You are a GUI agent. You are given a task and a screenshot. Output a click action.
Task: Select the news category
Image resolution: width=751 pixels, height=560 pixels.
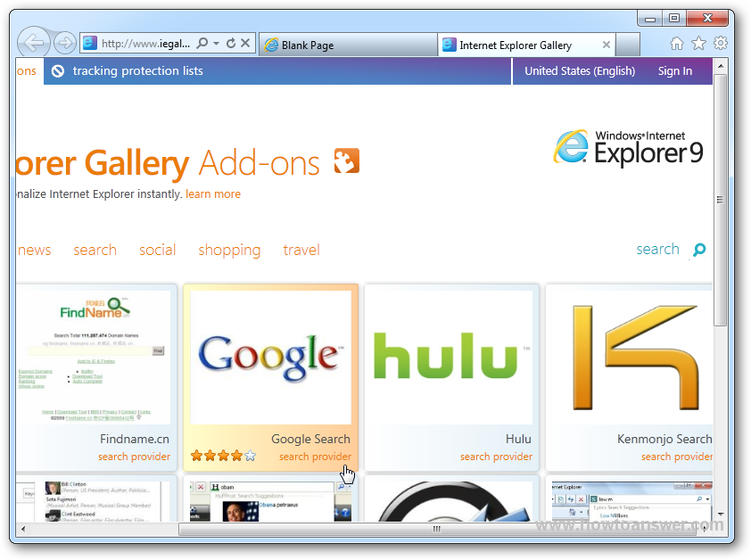[x=34, y=250]
